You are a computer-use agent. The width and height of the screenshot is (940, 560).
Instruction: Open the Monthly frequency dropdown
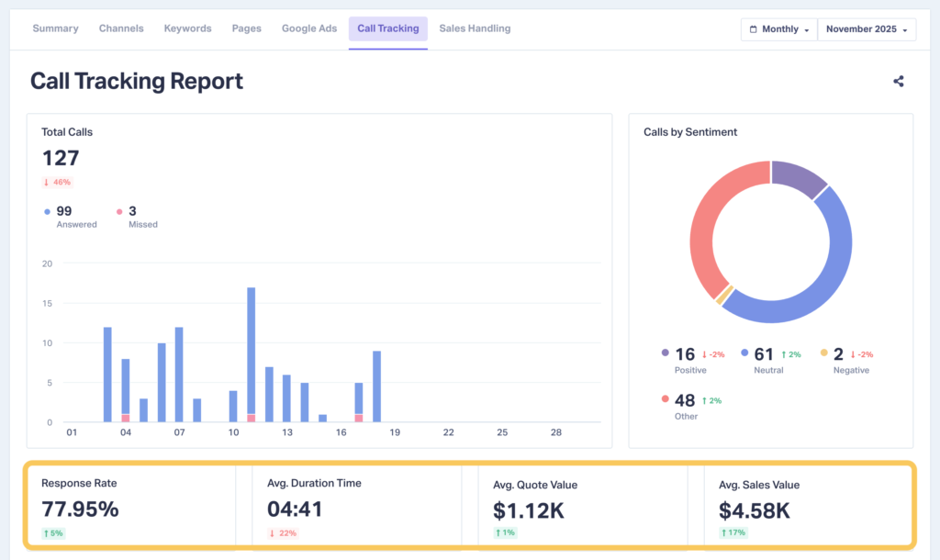coord(778,28)
